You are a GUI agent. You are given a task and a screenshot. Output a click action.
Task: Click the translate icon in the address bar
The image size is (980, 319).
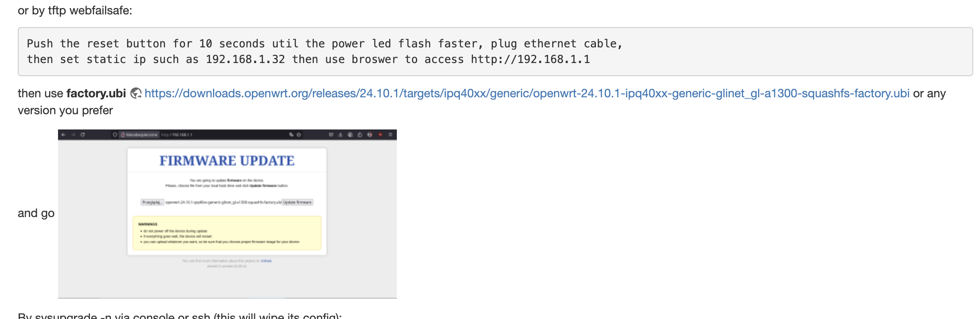(291, 135)
